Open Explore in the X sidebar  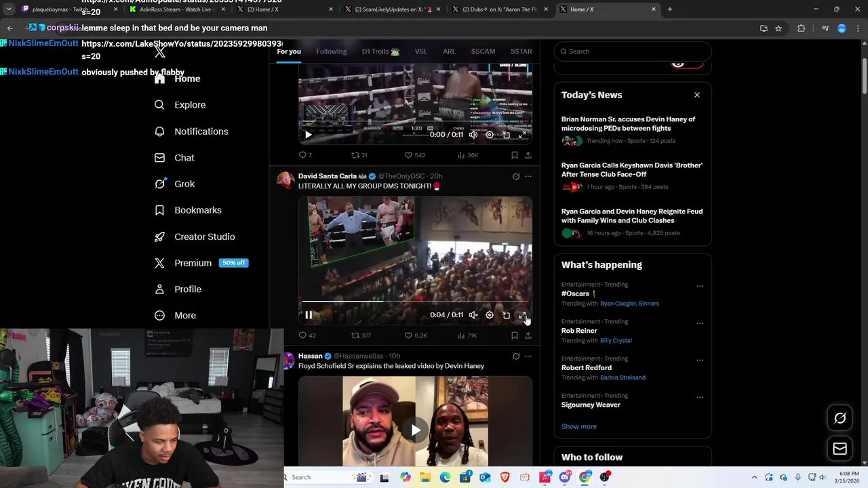point(180,105)
